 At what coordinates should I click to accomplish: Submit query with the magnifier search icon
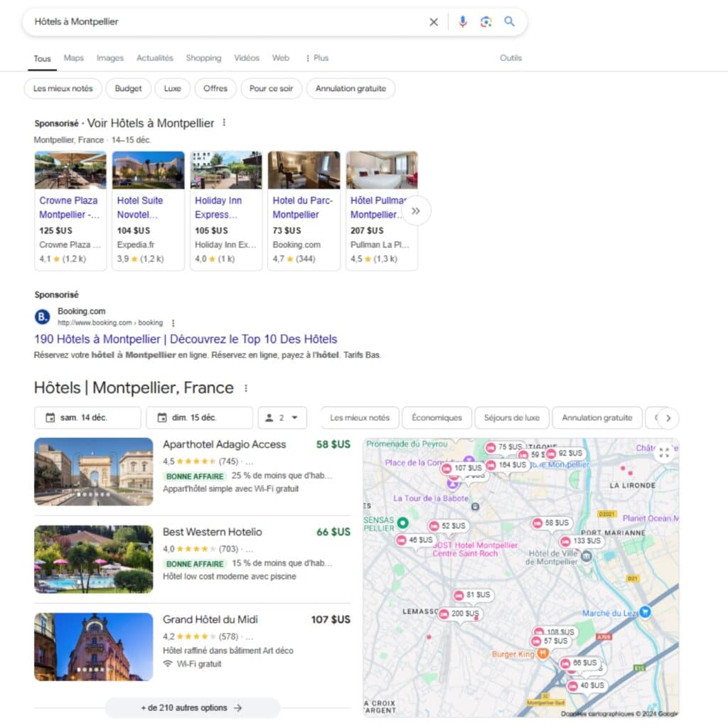509,21
